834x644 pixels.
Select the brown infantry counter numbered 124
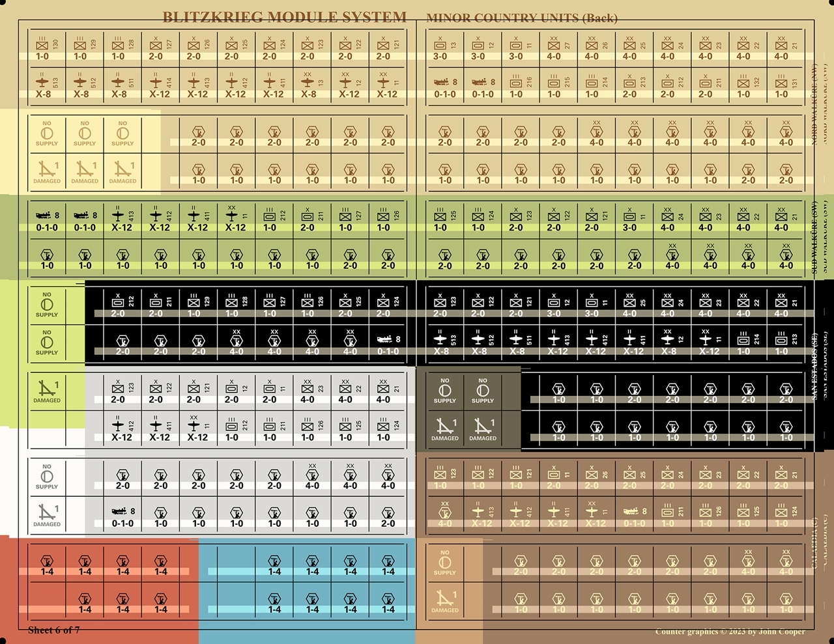786,516
